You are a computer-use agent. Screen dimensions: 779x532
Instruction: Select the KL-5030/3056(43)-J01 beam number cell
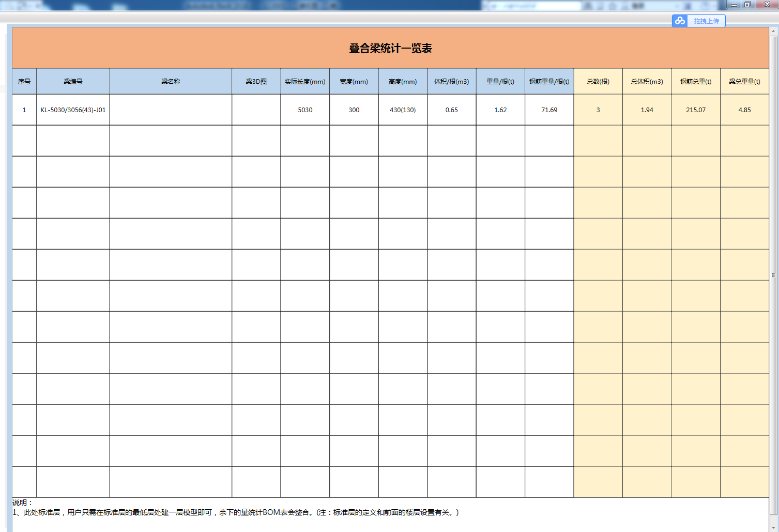click(x=73, y=110)
